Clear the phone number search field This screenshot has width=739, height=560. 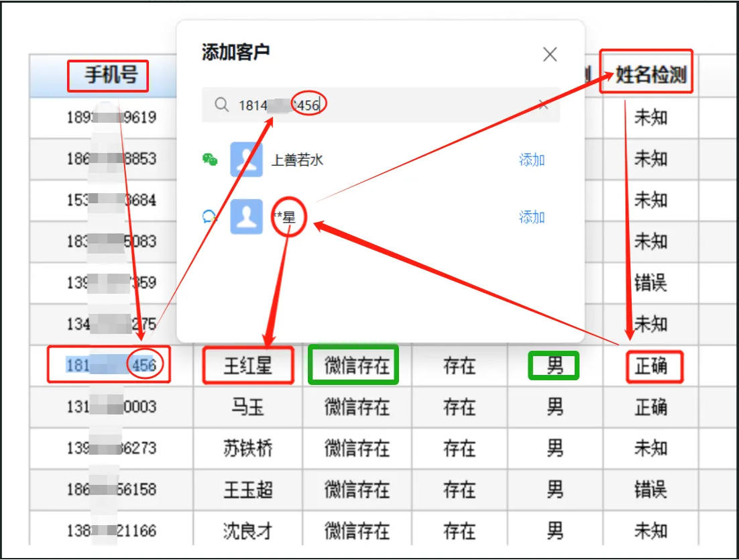[x=543, y=105]
